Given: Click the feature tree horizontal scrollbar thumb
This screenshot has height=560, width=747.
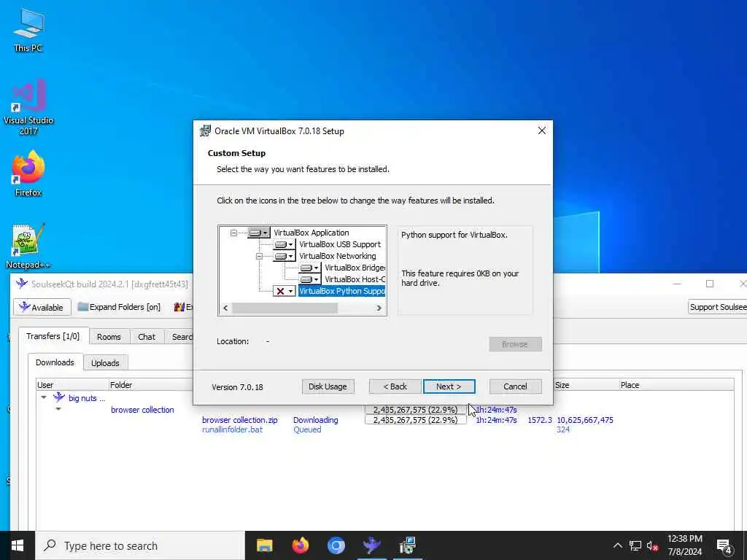Looking at the screenshot, I should (285, 308).
